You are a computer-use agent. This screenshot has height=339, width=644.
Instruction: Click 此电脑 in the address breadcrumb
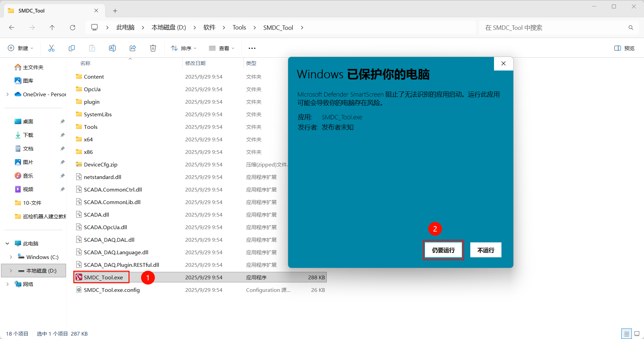[x=125, y=27]
